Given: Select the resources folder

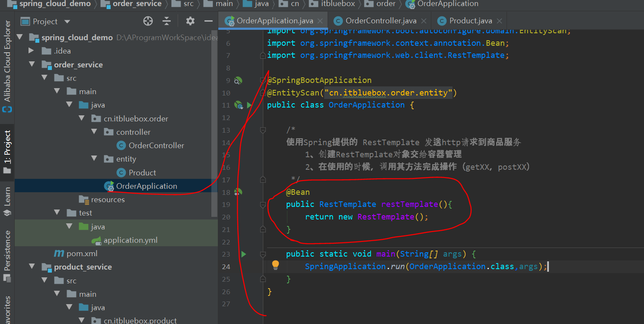Looking at the screenshot, I should click(108, 200).
